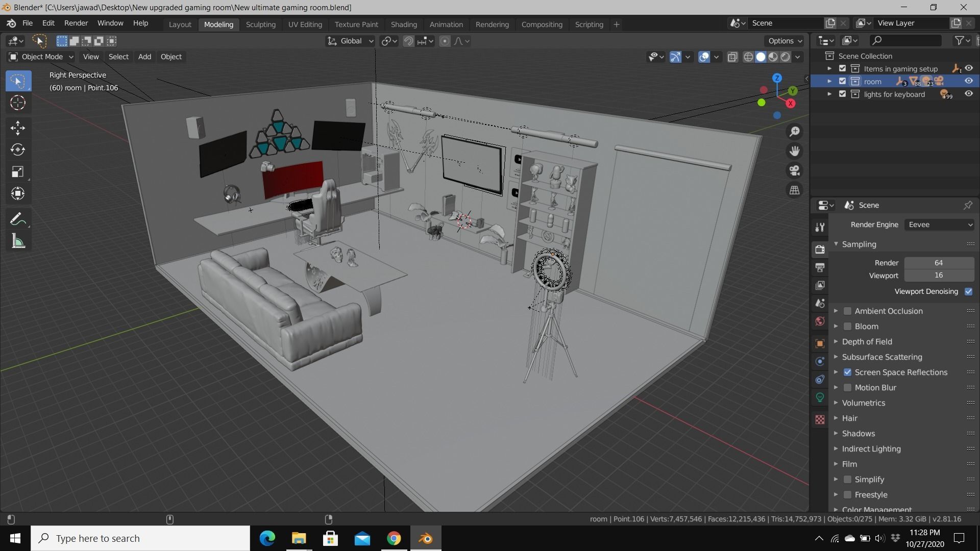Add a new workspace with plus button
Viewport: 980px width, 551px height.
616,24
